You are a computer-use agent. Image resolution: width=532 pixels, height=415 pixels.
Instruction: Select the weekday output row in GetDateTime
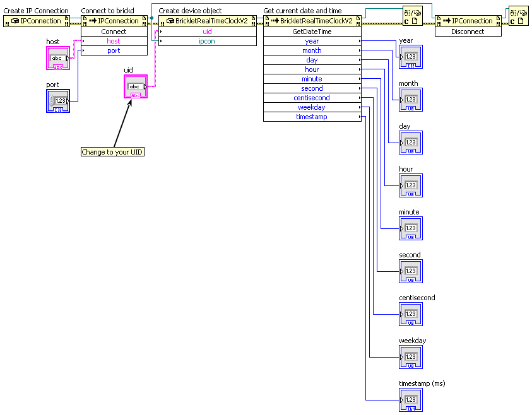[312, 107]
